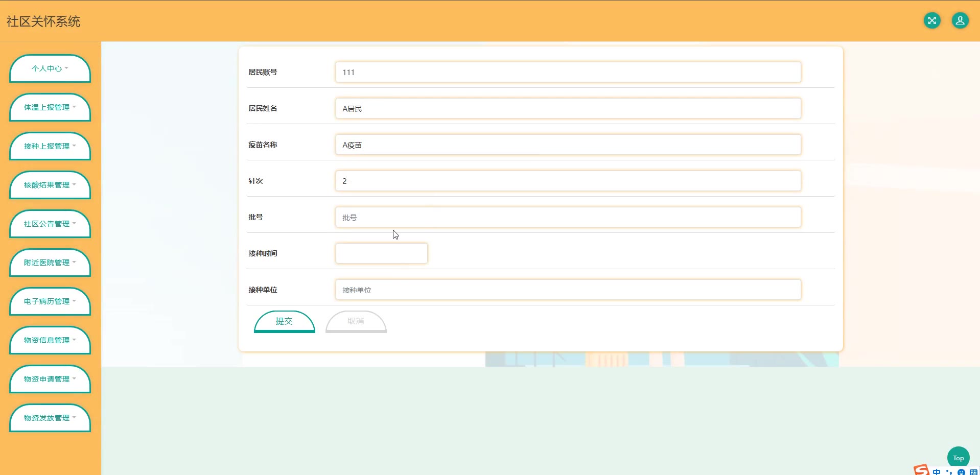Cancel the form with 取消 button

(356, 321)
